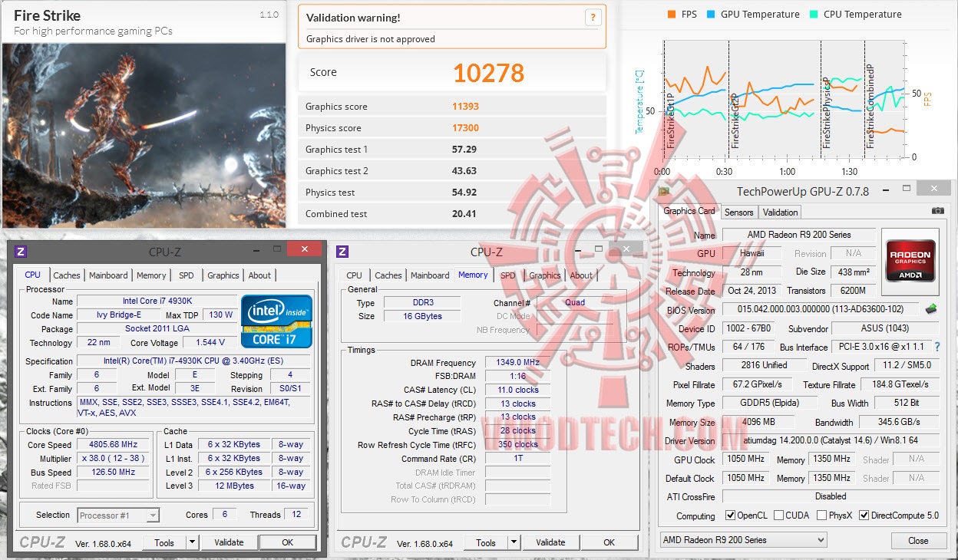
Task: Click Validate in the Memory CPU-Z window
Action: pyautogui.click(x=550, y=543)
